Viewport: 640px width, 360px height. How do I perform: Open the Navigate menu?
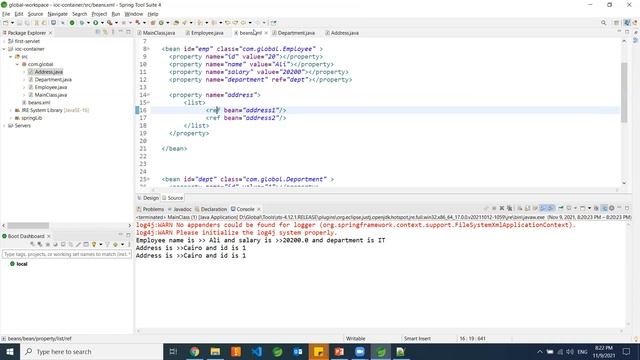pos(58,14)
